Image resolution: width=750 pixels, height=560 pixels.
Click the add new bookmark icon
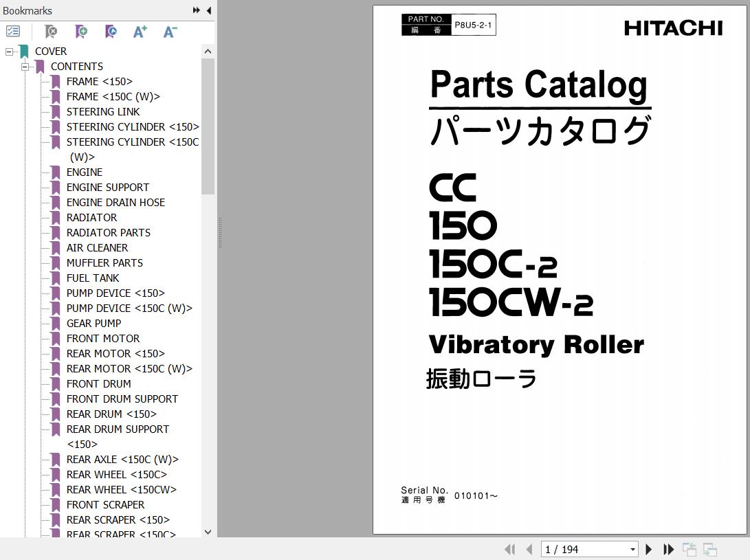point(81,32)
